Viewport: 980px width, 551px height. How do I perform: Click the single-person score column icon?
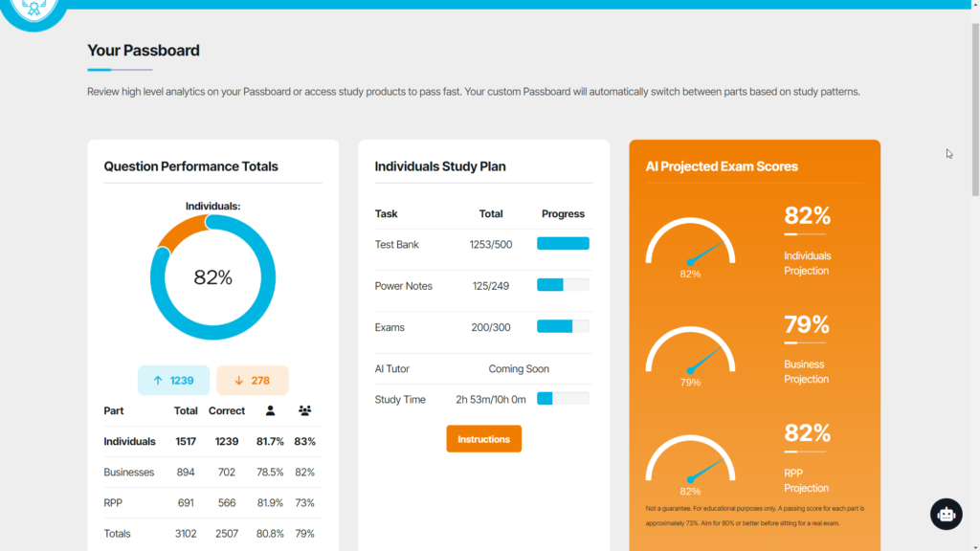(270, 410)
